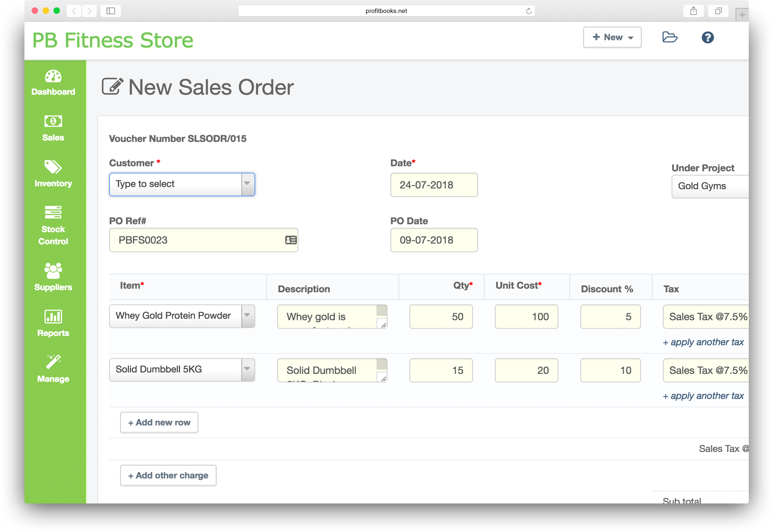The height and width of the screenshot is (532, 773).
Task: Click the Inventory menu label
Action: [x=53, y=184]
